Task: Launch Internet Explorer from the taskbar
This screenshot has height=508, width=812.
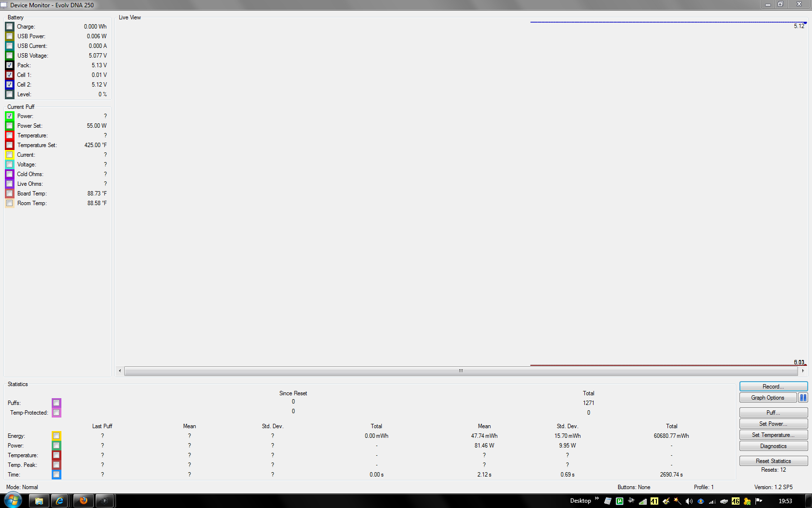Action: [x=59, y=501]
